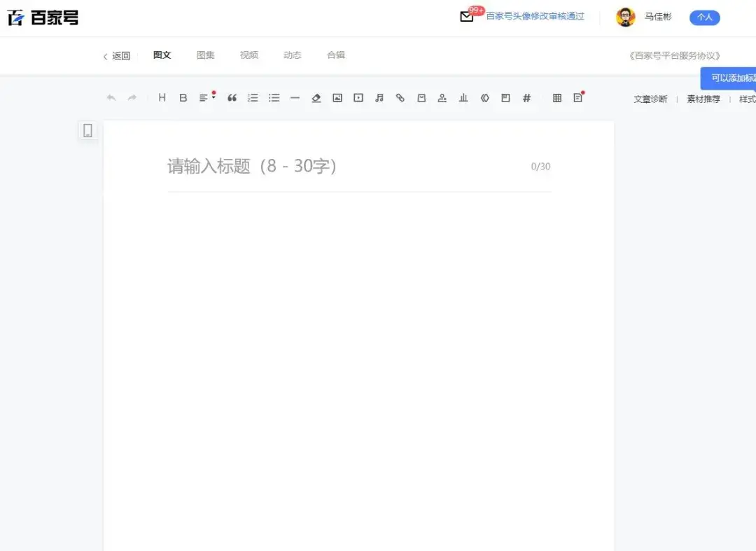
Task: Toggle bold formatting with the B icon
Action: coord(183,98)
